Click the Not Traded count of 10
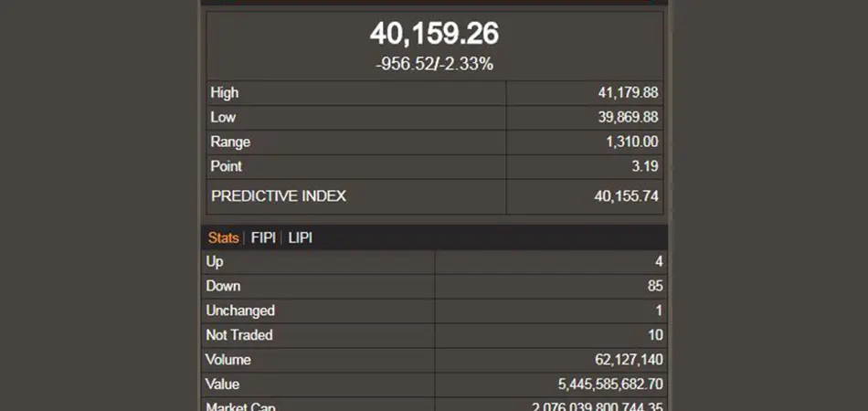 (x=654, y=335)
